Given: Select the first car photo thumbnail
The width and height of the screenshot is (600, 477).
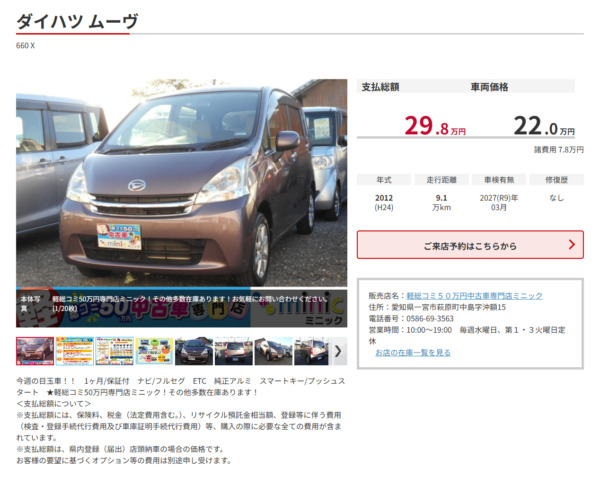Looking at the screenshot, I should 35,351.
